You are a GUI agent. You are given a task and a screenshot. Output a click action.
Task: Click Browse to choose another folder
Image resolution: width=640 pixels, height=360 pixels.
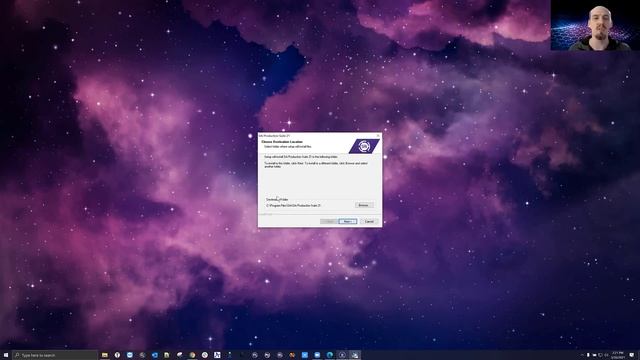pos(364,205)
